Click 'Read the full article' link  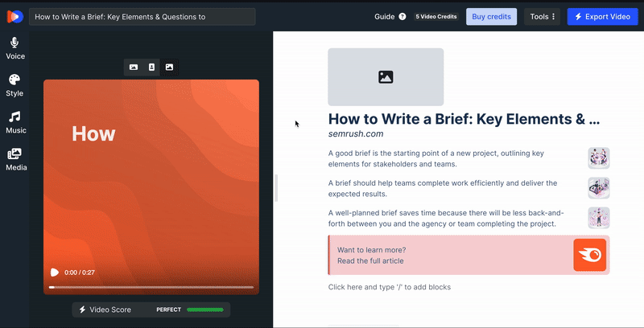[370, 260]
